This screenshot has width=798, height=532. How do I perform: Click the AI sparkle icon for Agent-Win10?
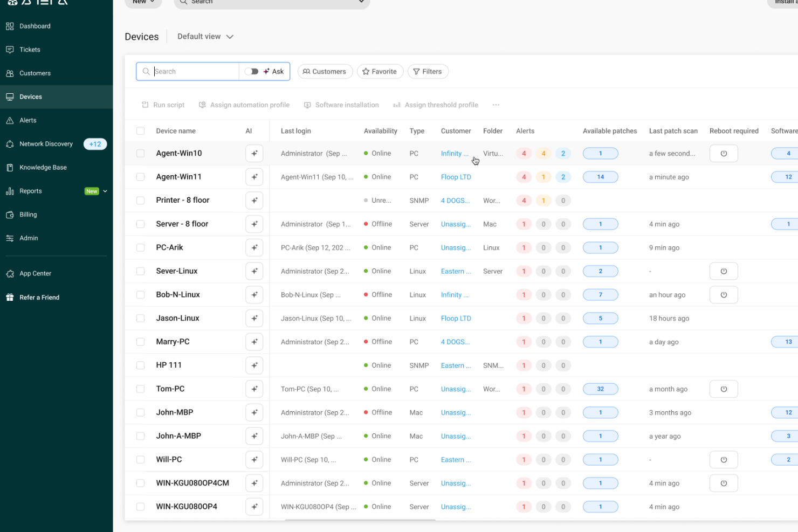click(x=254, y=153)
